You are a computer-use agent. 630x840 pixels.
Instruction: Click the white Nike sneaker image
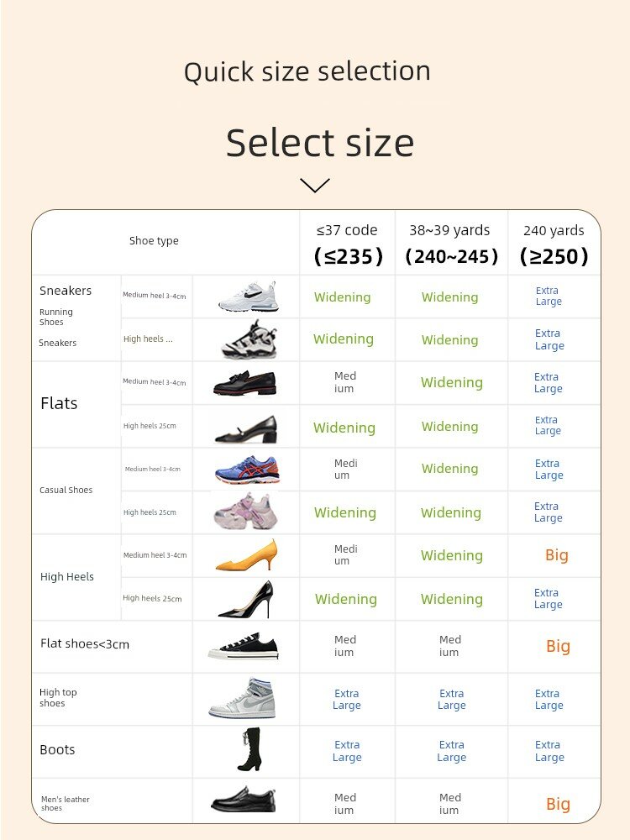pos(248,297)
